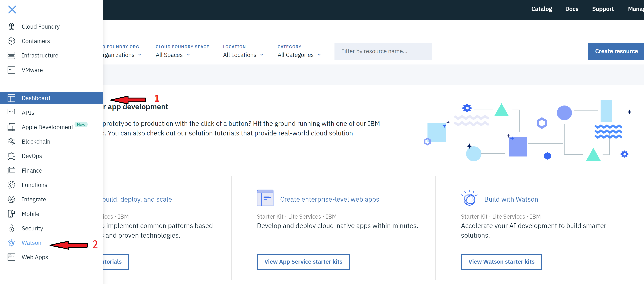This screenshot has width=644, height=284.
Task: Expand the All Spaces dropdown
Action: click(x=173, y=55)
